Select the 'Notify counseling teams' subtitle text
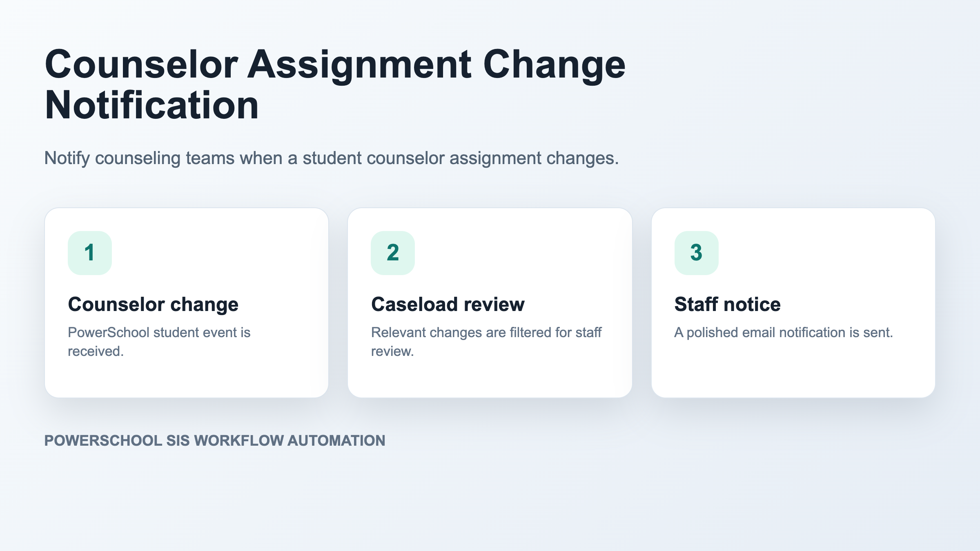Viewport: 980px width, 551px height. point(331,158)
